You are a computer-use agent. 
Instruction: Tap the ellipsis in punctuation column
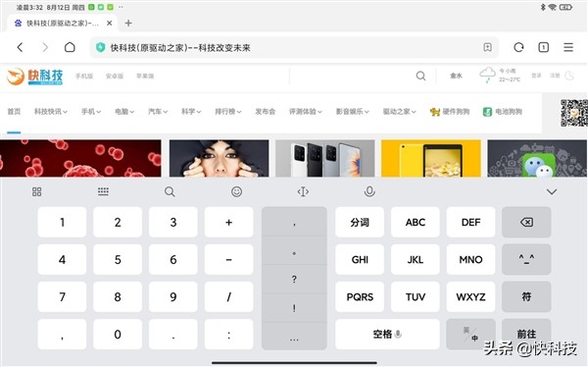(294, 337)
